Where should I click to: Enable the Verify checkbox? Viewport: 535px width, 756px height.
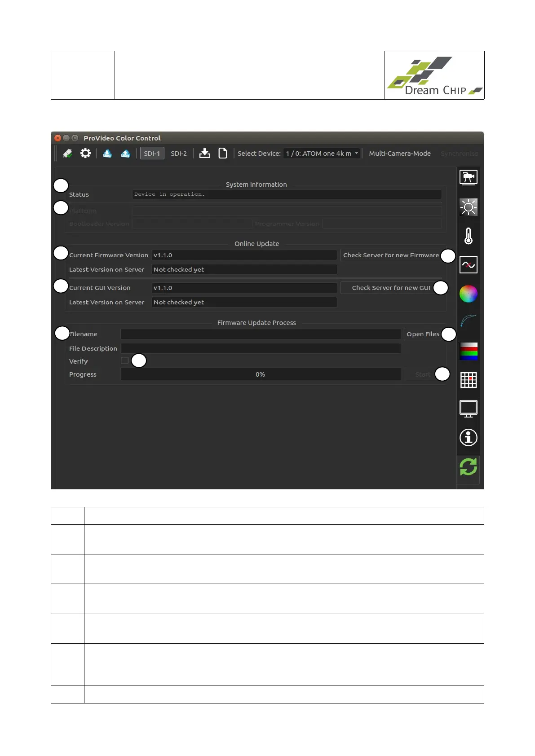pyautogui.click(x=125, y=360)
